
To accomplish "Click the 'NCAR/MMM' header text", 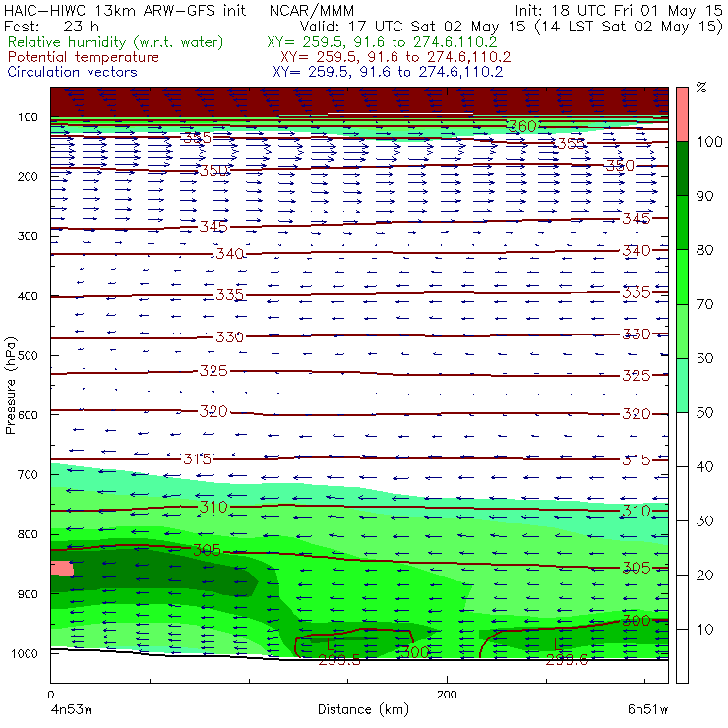I will (x=312, y=11).
